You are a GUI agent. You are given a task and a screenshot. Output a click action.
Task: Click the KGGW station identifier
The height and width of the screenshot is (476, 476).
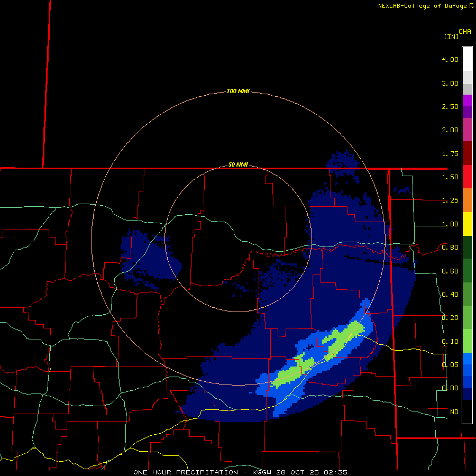(x=262, y=472)
